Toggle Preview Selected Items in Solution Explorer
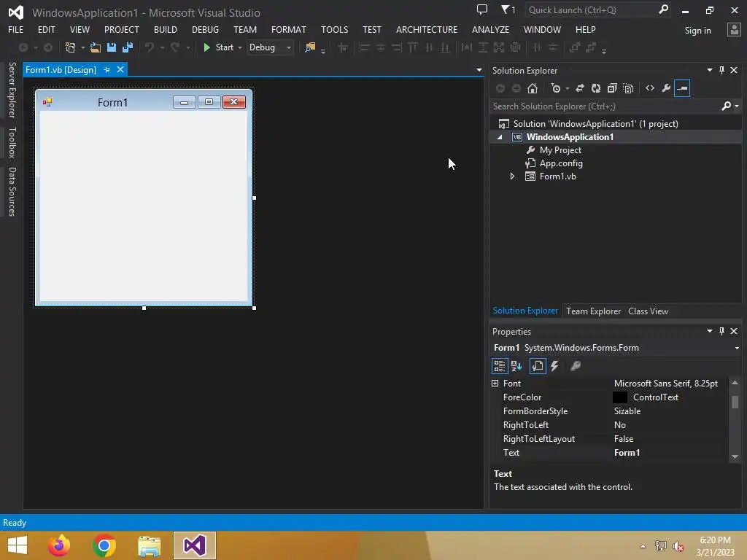The height and width of the screenshot is (560, 747). (682, 88)
